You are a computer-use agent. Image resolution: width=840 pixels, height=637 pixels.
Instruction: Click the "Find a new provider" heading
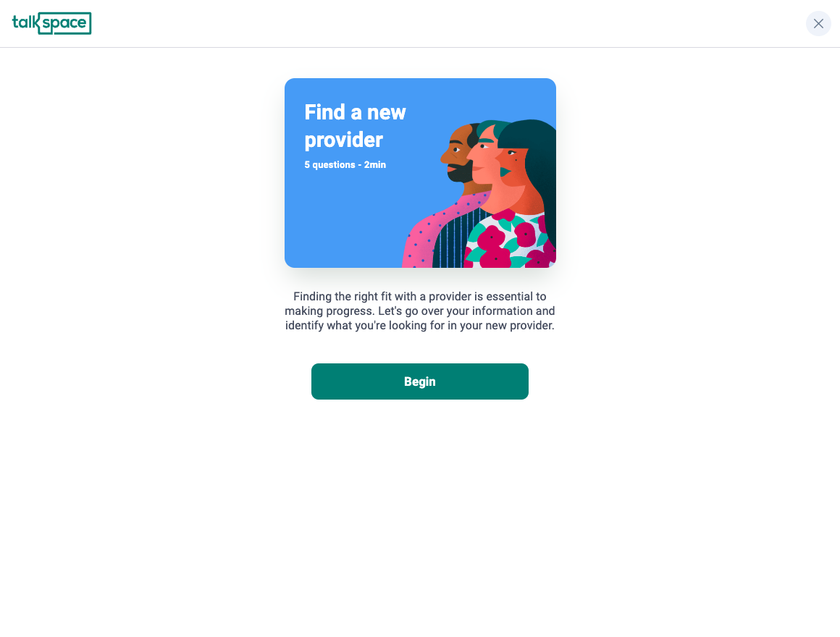(x=355, y=127)
